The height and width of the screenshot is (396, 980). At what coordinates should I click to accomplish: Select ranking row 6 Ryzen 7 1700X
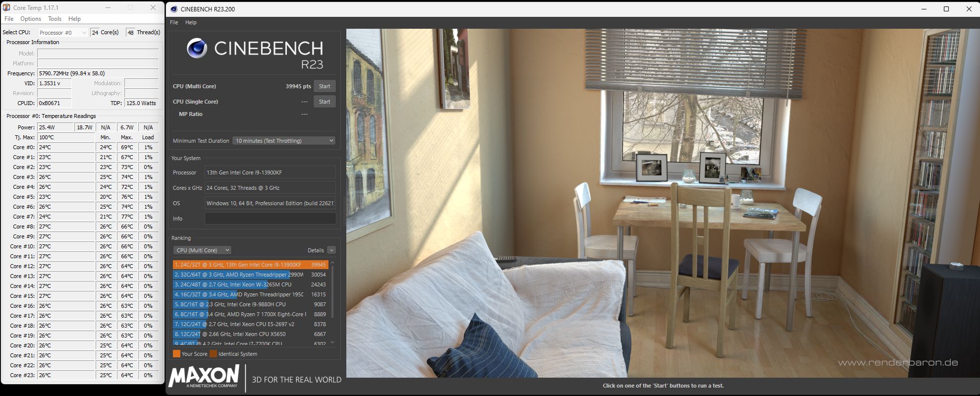coord(250,314)
